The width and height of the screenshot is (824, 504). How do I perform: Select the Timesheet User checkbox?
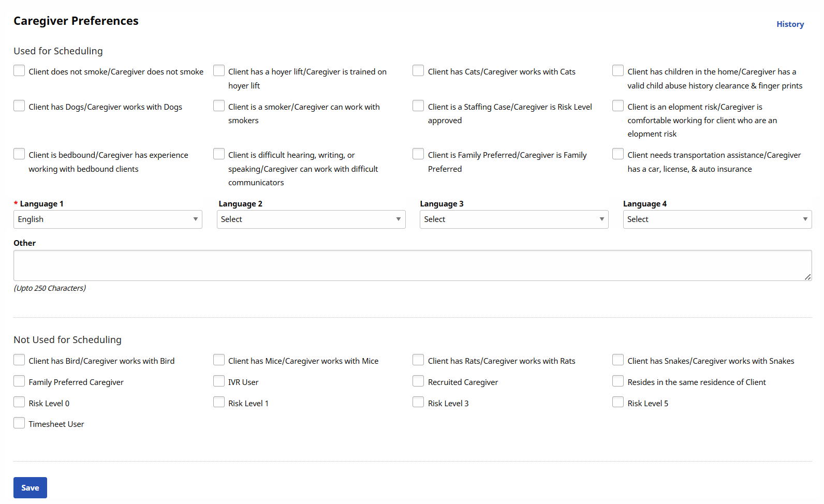[19, 423]
